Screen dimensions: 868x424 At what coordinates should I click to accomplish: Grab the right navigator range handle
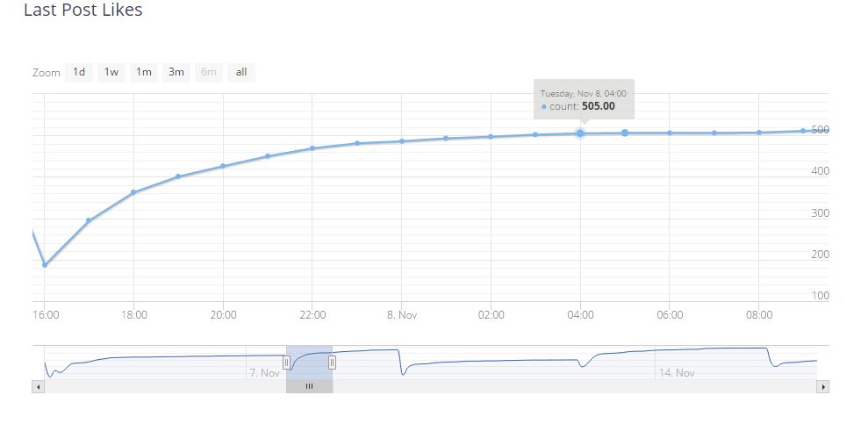tap(332, 363)
